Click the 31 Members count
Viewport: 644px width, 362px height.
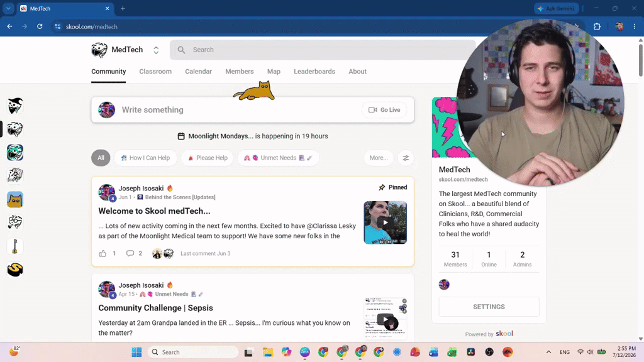pyautogui.click(x=455, y=259)
